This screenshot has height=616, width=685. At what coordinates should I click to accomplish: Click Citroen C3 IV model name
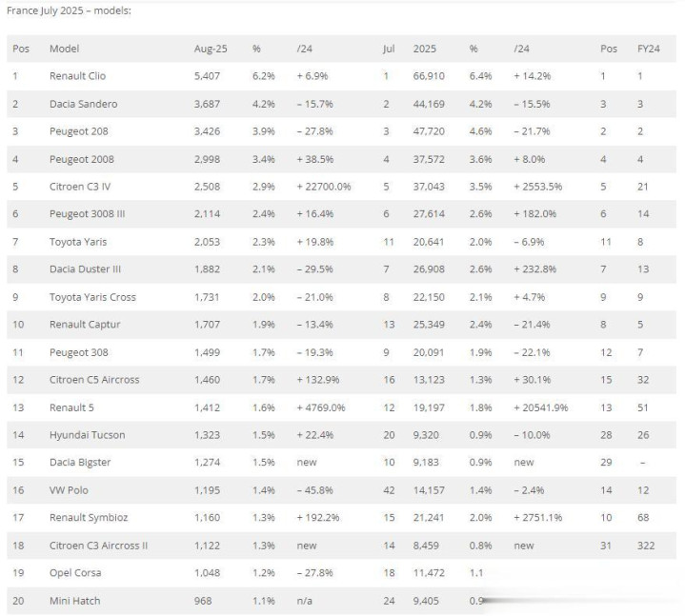pos(80,187)
